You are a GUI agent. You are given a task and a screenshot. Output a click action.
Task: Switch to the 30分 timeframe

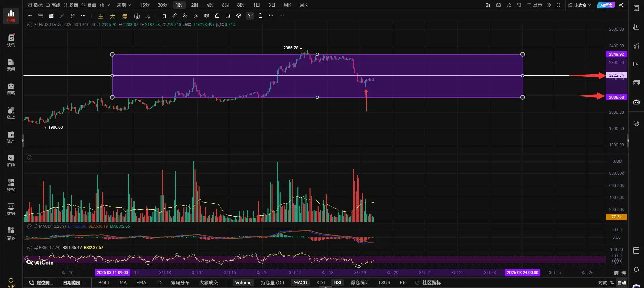click(162, 5)
